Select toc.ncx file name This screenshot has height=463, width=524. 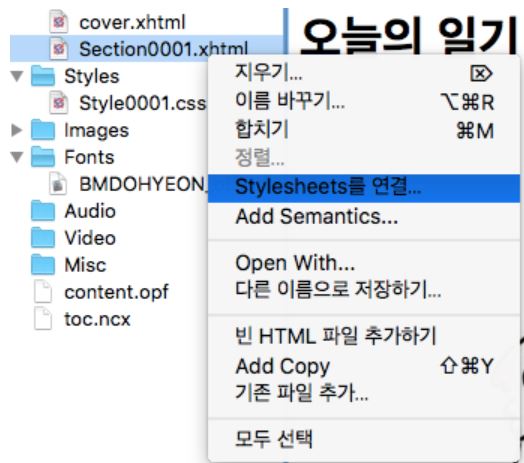tap(97, 319)
